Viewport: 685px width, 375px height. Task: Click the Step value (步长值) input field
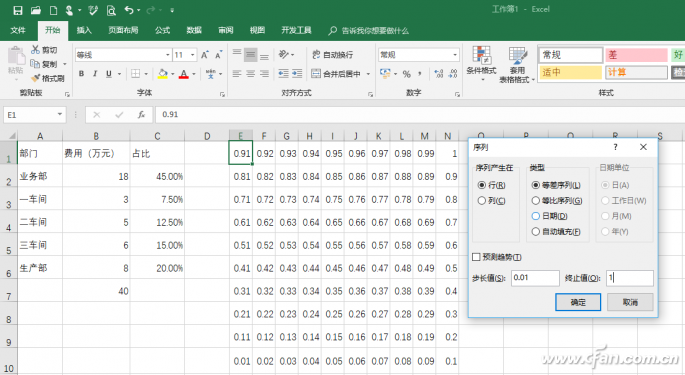(535, 278)
